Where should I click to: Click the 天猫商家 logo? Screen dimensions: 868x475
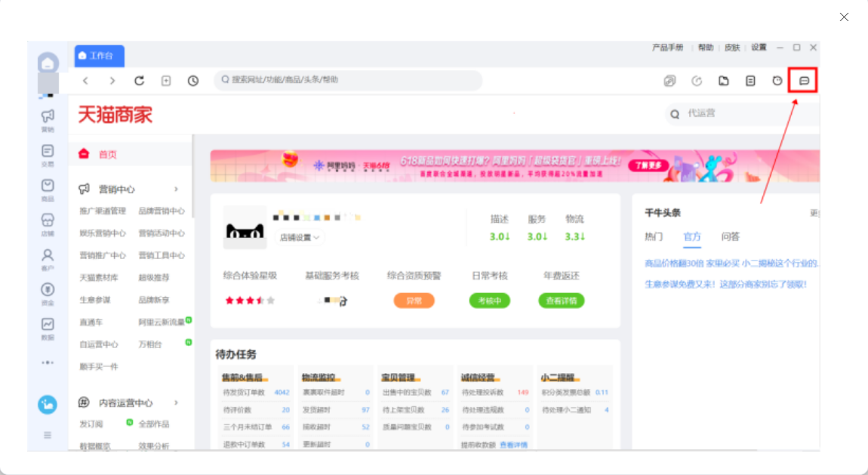(x=115, y=115)
